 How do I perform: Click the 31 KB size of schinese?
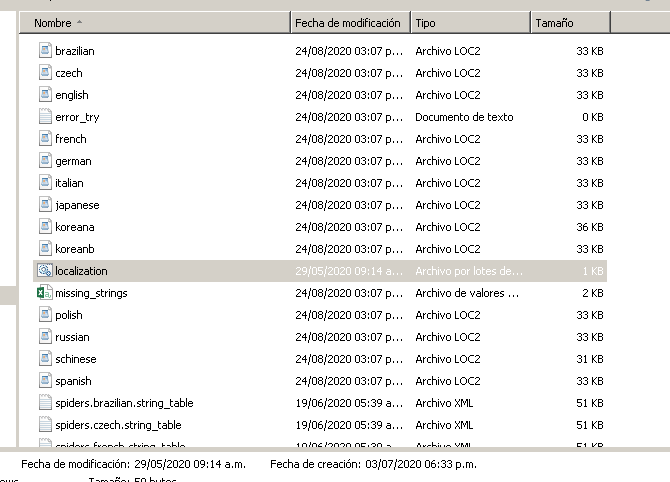coord(590,359)
